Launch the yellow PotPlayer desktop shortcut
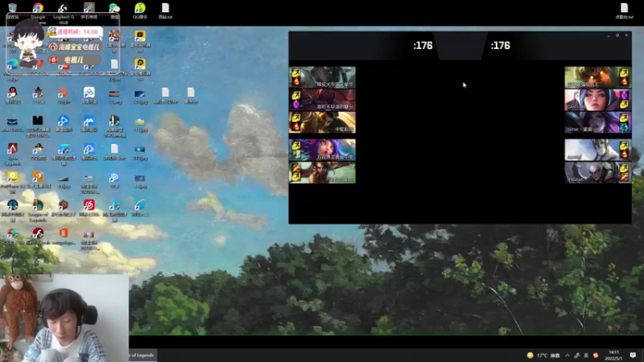 pyautogui.click(x=12, y=177)
